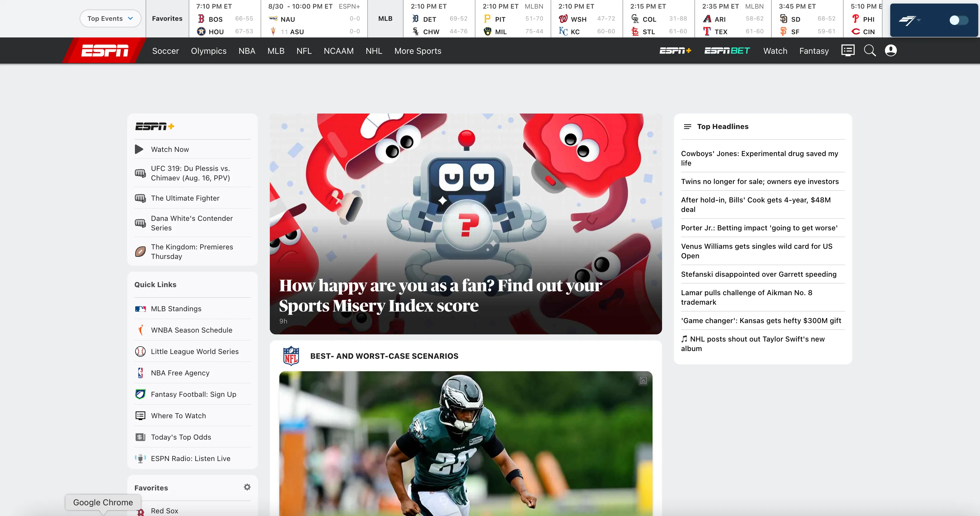Open the ESPN+ logo in navigation bar

(x=675, y=51)
